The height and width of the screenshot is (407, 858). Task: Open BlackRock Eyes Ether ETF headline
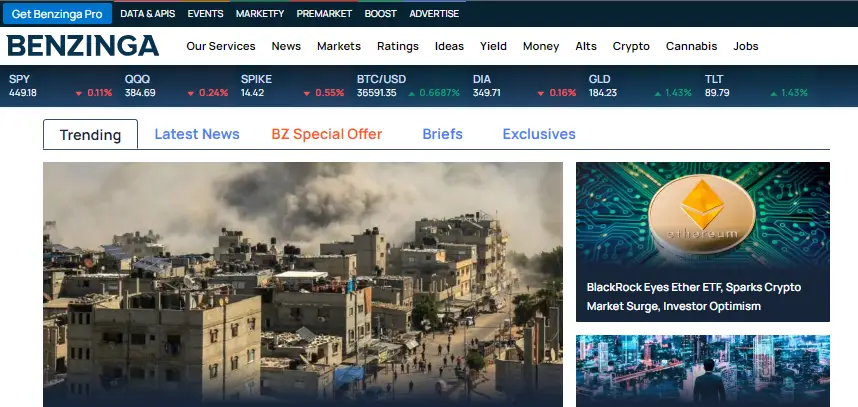694,296
